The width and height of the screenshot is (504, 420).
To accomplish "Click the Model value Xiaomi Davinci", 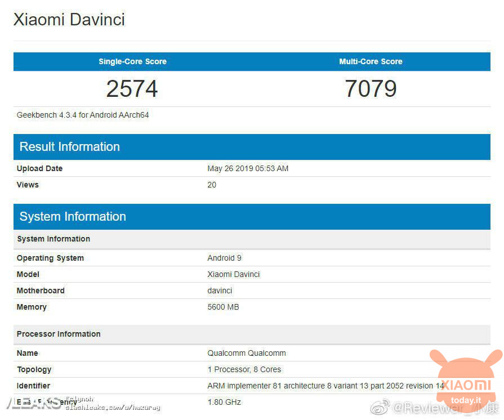I will coord(234,274).
